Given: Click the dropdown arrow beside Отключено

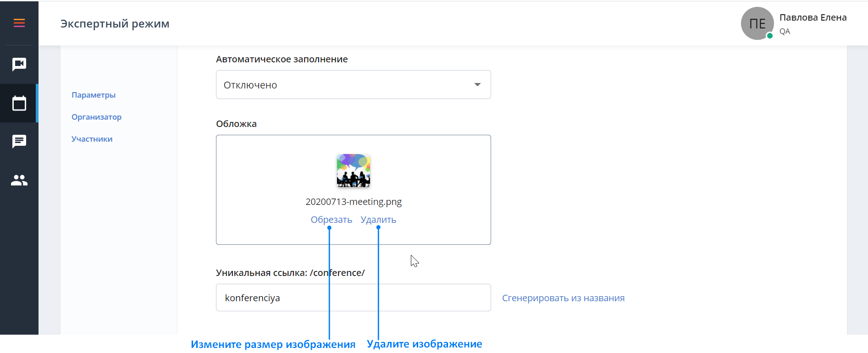Looking at the screenshot, I should click(x=477, y=85).
